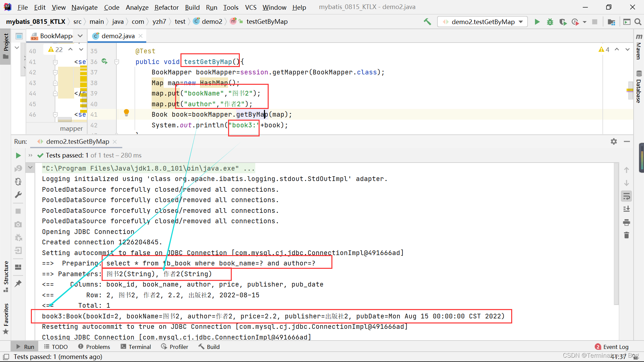This screenshot has height=362, width=644.
Task: Toggle soft-wrap in console output
Action: click(626, 196)
